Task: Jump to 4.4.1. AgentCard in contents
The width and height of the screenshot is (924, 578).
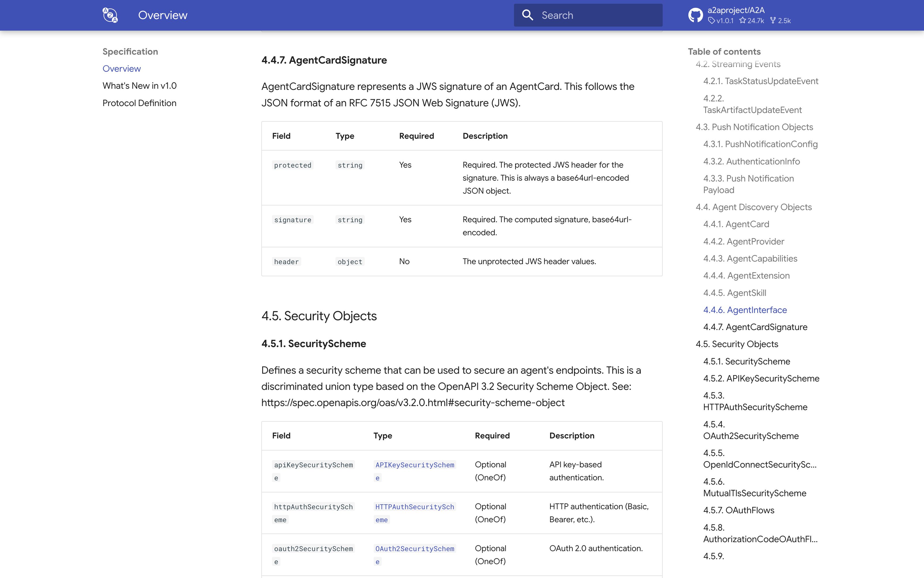Action: [x=736, y=224]
